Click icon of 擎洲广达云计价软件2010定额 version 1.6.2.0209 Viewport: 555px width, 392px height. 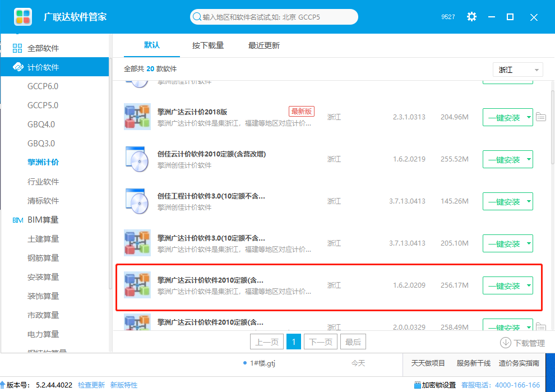pos(137,285)
